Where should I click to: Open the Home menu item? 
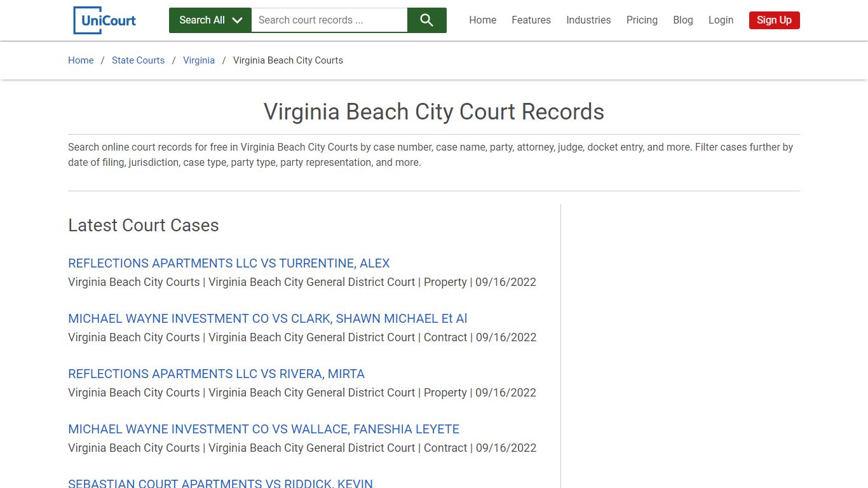coord(483,20)
